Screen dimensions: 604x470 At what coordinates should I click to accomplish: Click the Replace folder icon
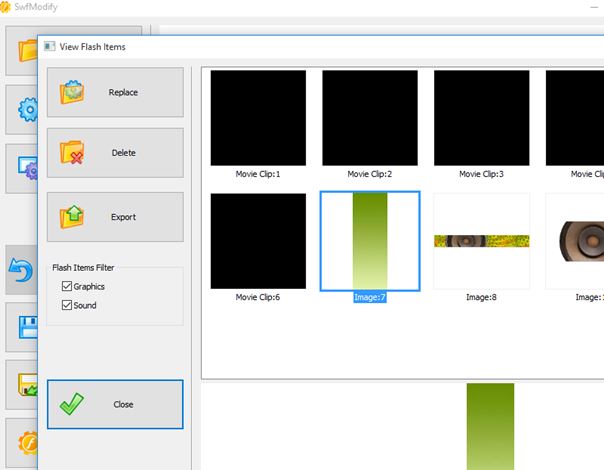72,92
